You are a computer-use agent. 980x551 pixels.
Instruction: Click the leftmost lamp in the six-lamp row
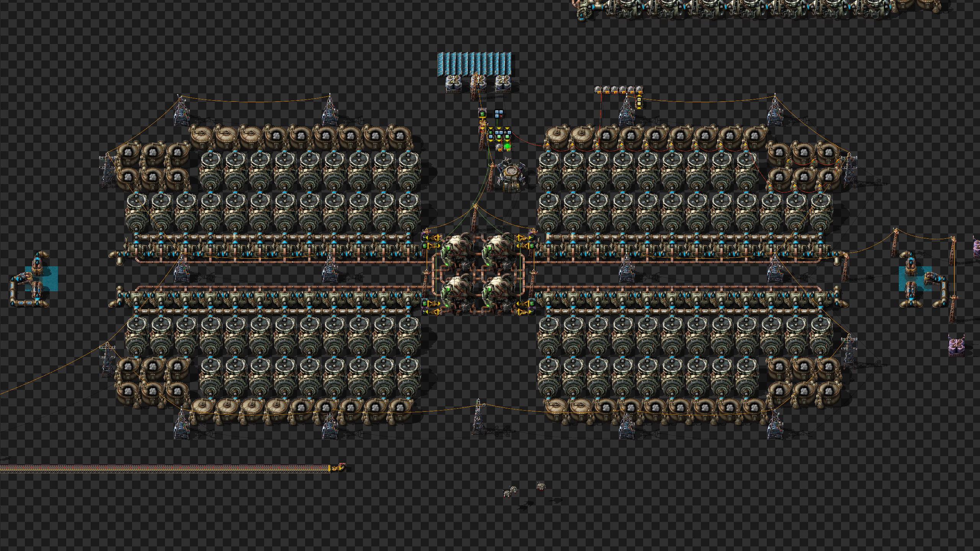[598, 90]
